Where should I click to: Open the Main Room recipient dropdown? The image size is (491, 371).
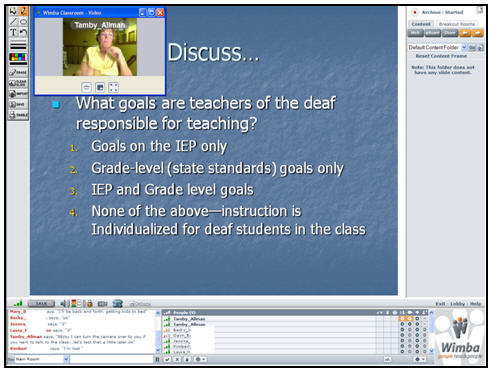[x=66, y=359]
